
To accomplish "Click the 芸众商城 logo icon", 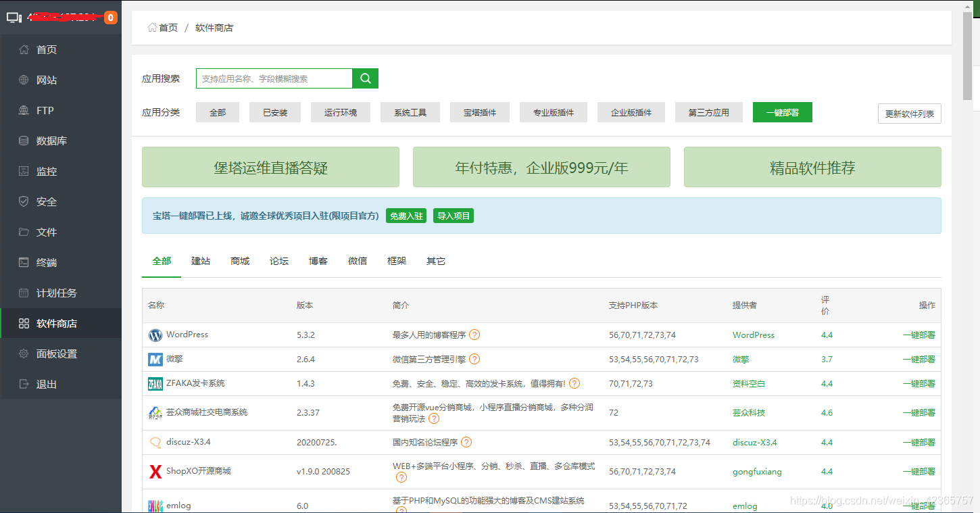I will 155,413.
